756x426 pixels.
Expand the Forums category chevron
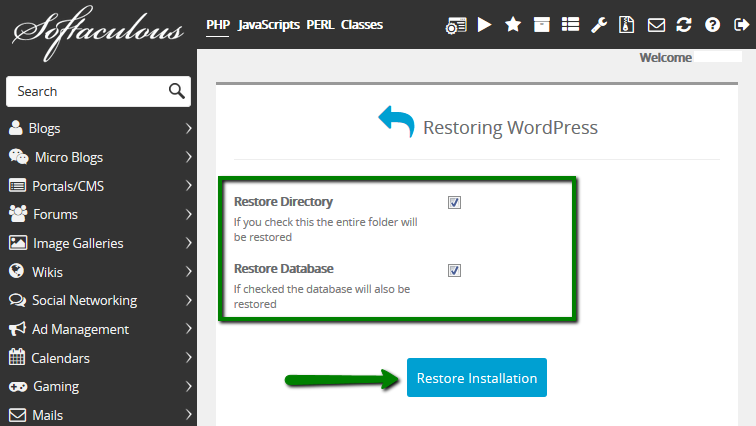pyautogui.click(x=189, y=214)
